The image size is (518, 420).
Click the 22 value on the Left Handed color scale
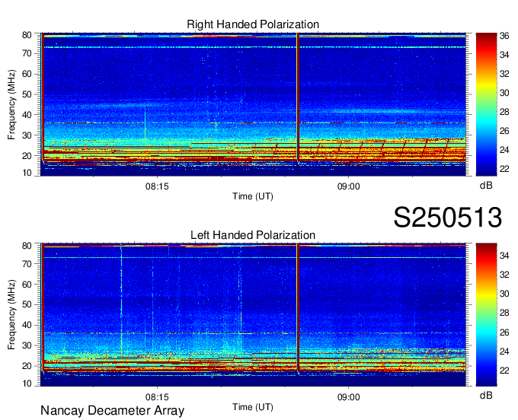coord(504,371)
